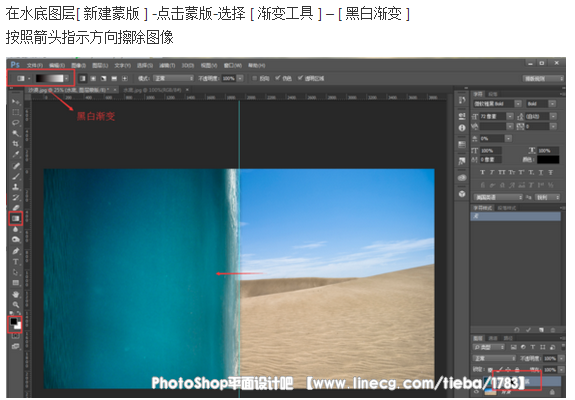Select the Blur tool
This screenshot has height=400, width=575.
pos(15,229)
